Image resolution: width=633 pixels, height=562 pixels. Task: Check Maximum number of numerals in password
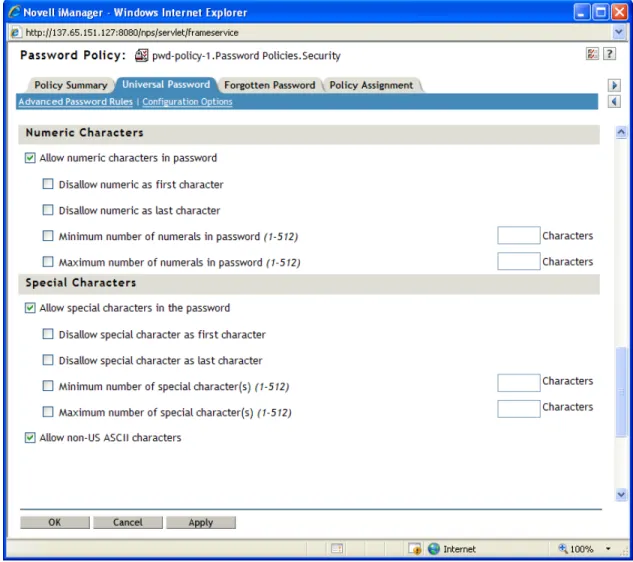click(x=48, y=262)
